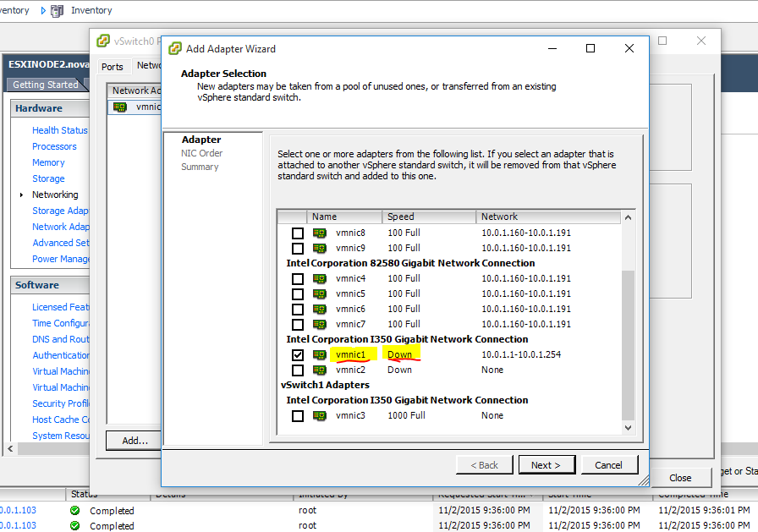Image resolution: width=758 pixels, height=532 pixels.
Task: Click the adapter icon in vSwitch0 Network Adapters list
Action: click(120, 107)
